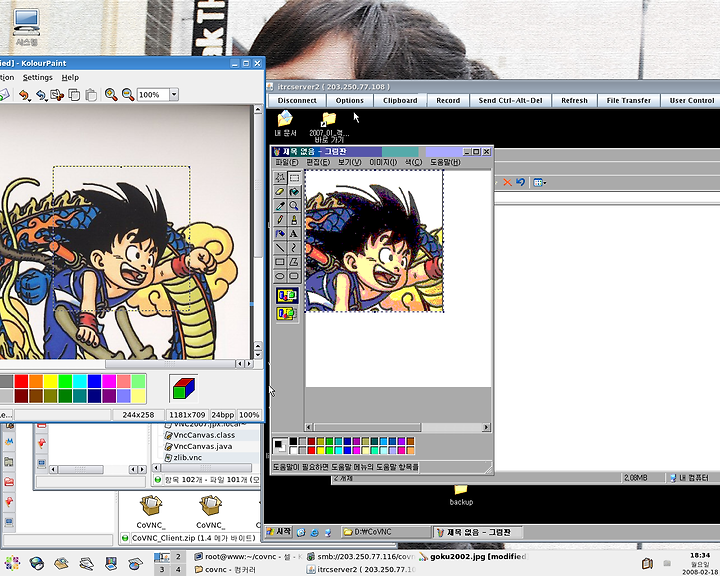Select zlib.vnc in file list
Image resolution: width=720 pixels, height=576 pixels.
[188, 457]
